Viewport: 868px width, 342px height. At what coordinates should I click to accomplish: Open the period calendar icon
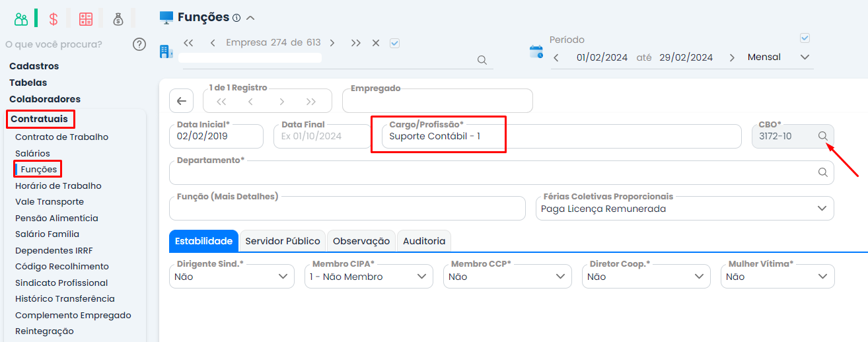click(x=536, y=51)
